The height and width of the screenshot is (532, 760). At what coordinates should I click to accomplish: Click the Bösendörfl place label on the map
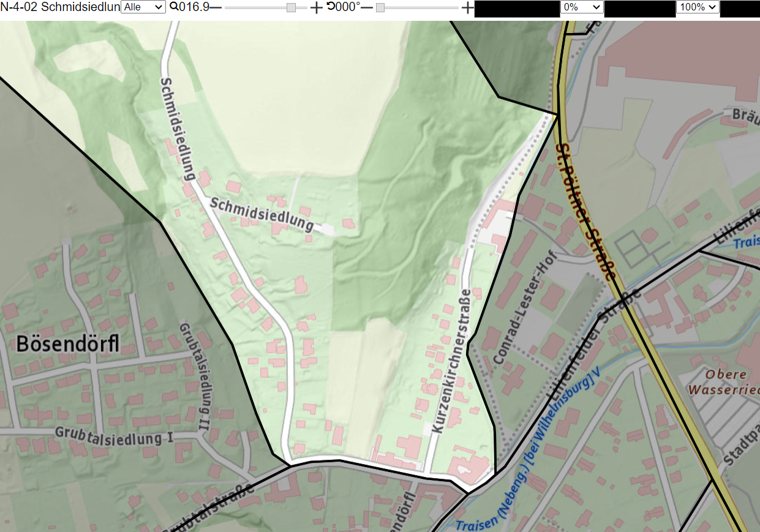68,343
